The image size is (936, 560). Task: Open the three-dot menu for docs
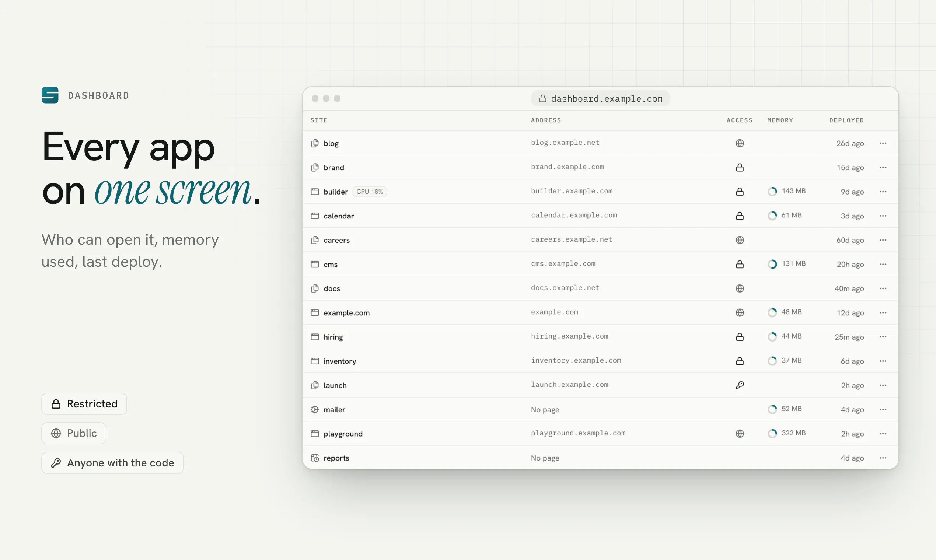click(883, 288)
